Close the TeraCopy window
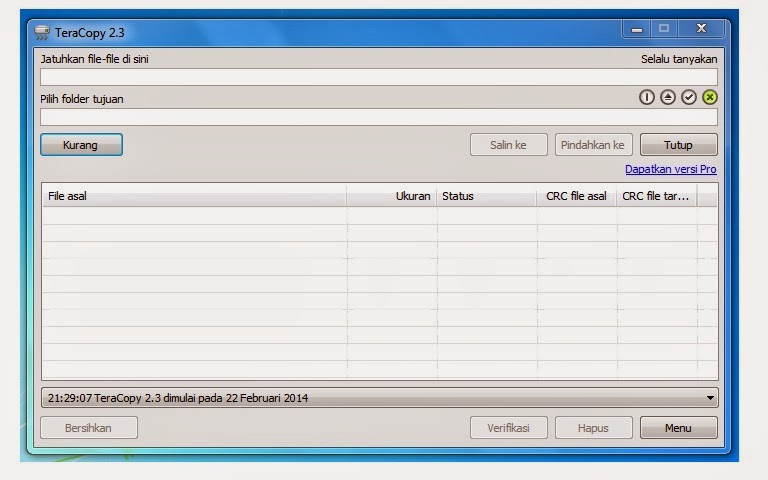This screenshot has width=768, height=480. click(x=701, y=29)
